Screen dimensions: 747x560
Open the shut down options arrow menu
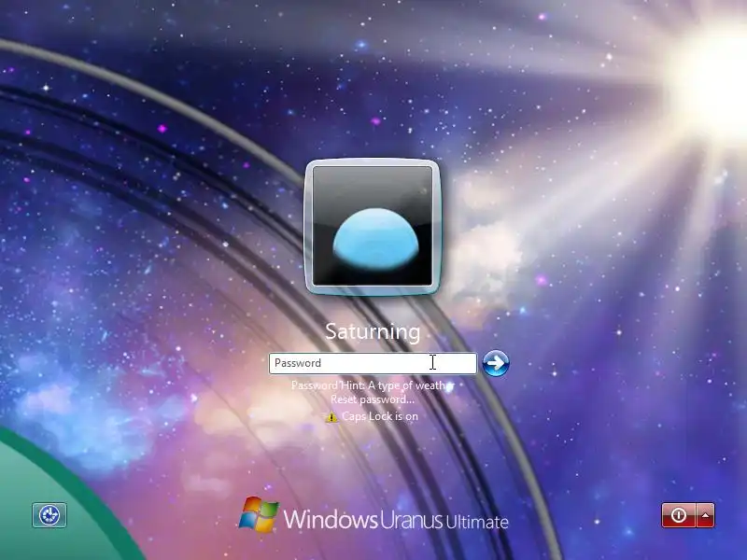(x=706, y=515)
